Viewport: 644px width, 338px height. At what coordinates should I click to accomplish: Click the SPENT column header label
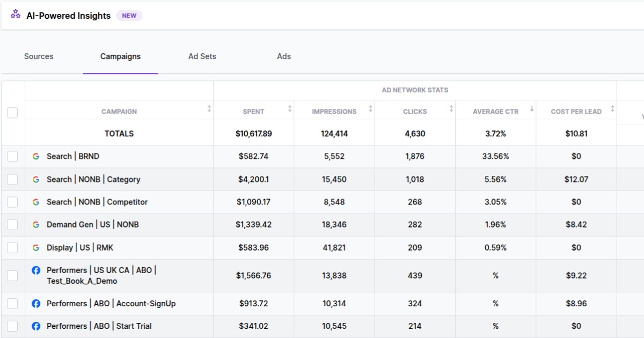[253, 112]
